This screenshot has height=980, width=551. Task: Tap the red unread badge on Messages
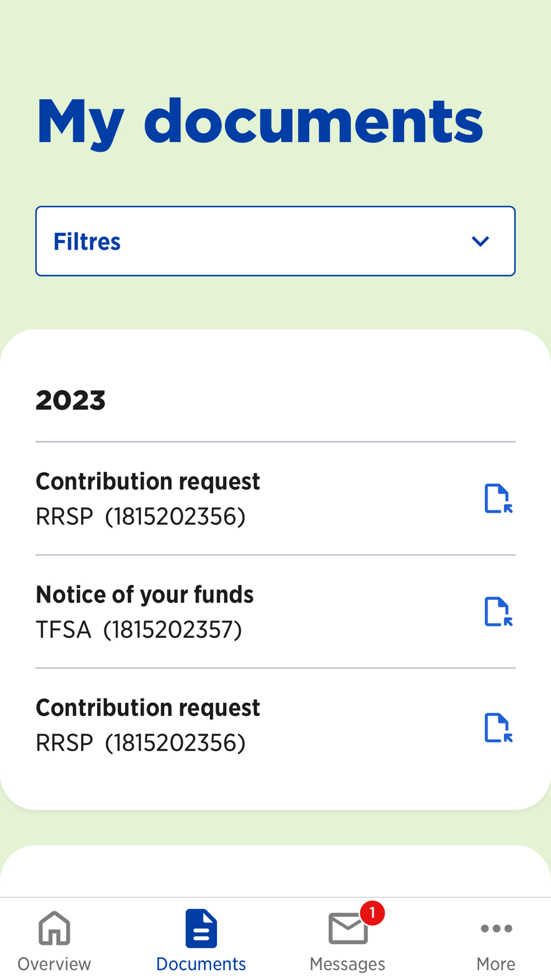372,913
